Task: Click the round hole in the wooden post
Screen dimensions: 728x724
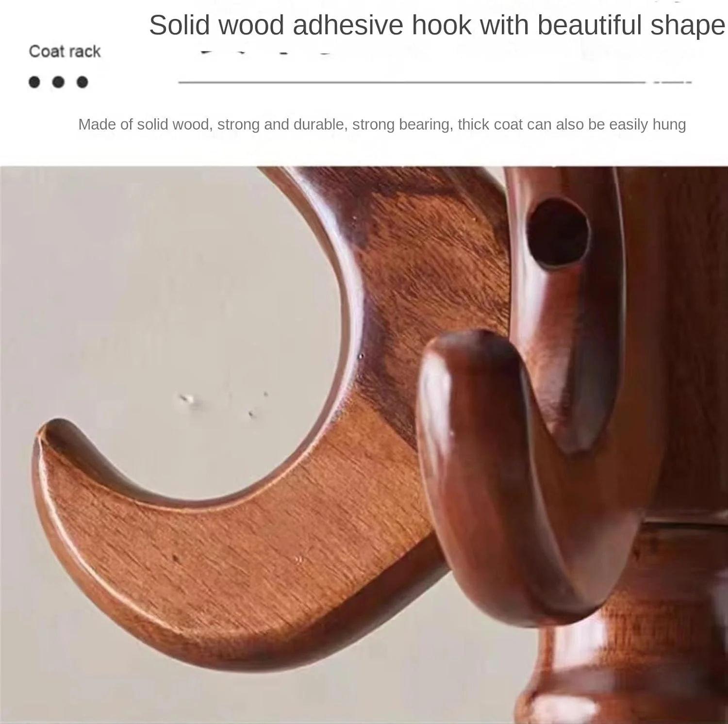Action: coord(558,233)
